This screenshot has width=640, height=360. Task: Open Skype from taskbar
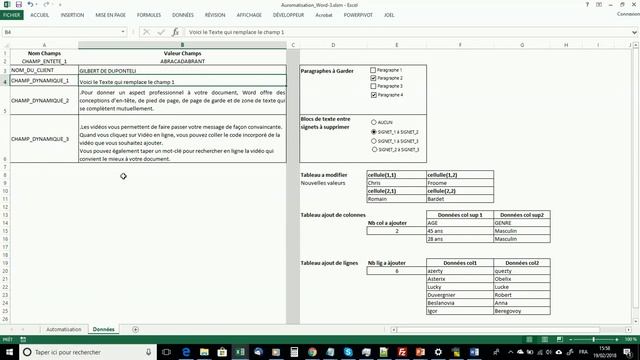pyautogui.click(x=348, y=352)
